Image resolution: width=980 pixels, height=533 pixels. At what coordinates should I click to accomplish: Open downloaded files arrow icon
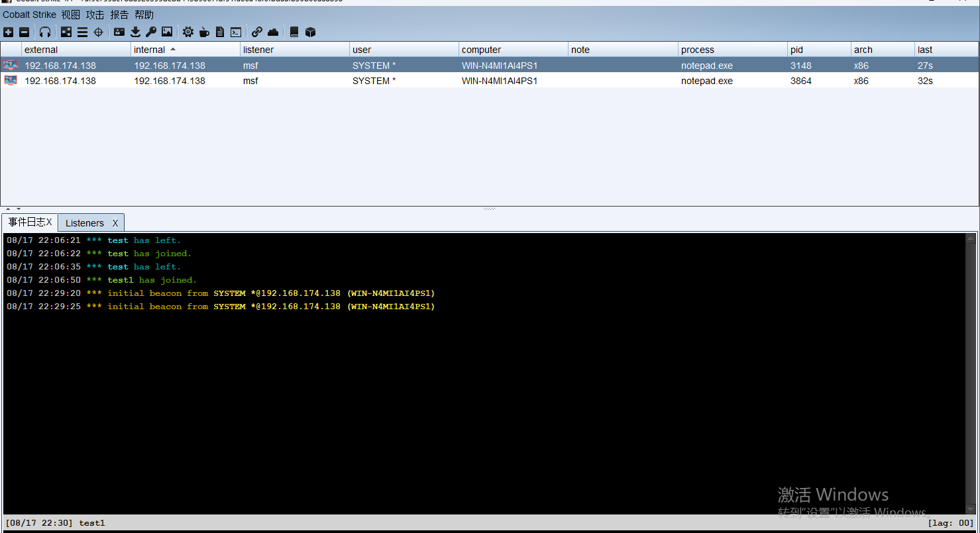click(135, 32)
